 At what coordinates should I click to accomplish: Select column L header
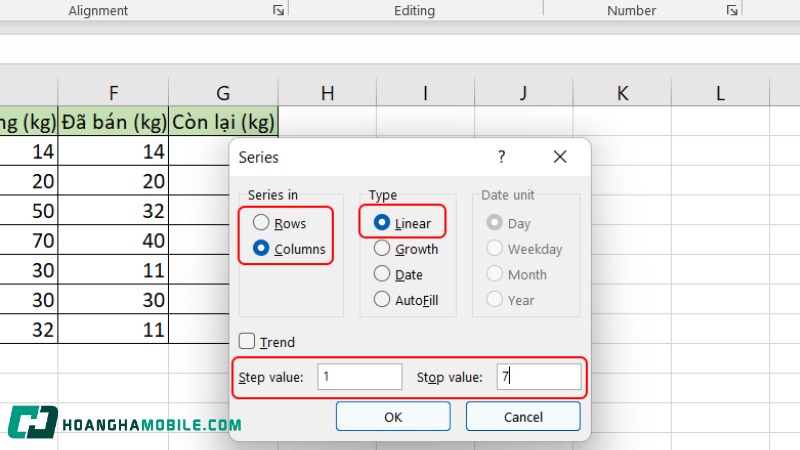pos(720,93)
